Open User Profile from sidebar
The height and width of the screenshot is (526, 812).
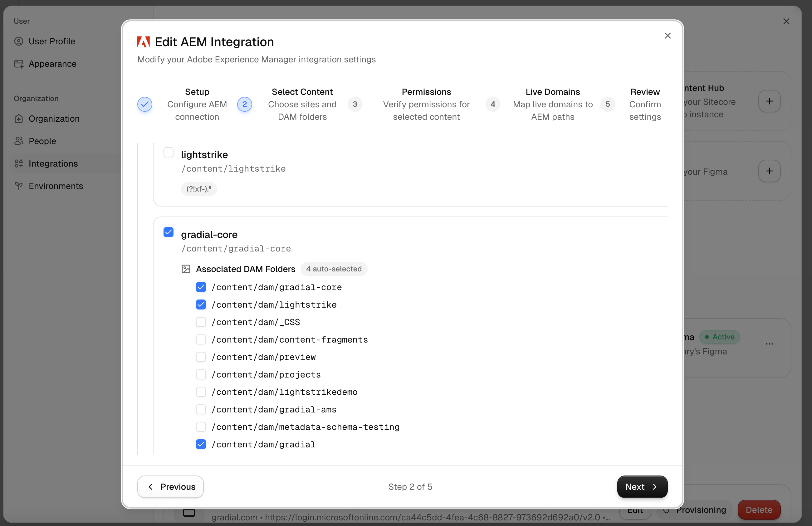coord(51,41)
